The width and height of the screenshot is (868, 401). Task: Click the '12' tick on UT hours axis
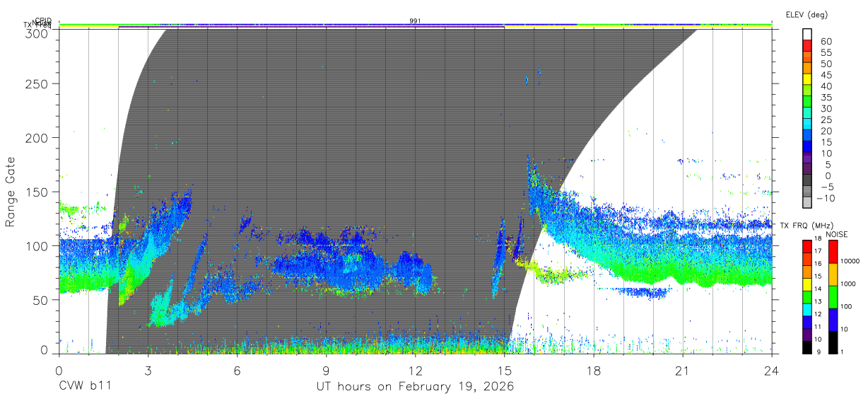(415, 371)
